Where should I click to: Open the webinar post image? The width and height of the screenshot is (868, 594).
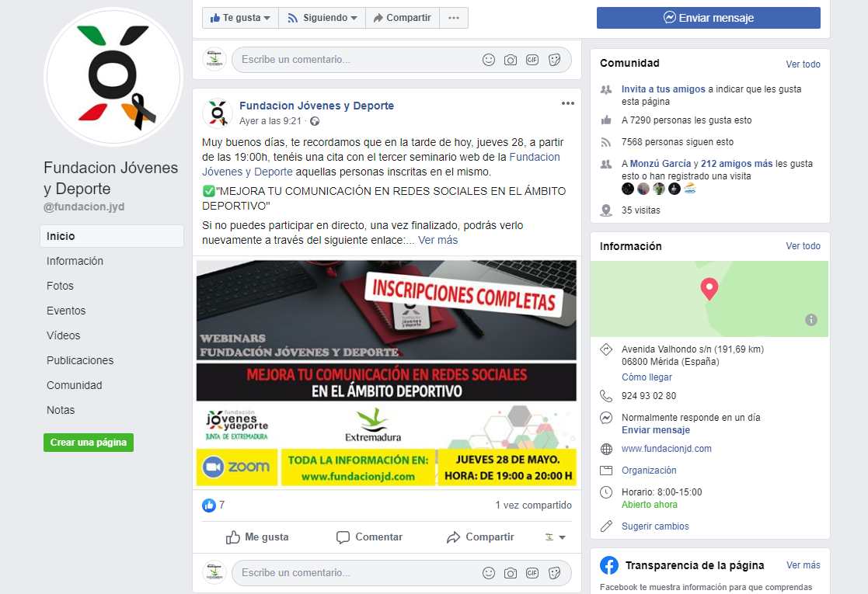tap(386, 373)
